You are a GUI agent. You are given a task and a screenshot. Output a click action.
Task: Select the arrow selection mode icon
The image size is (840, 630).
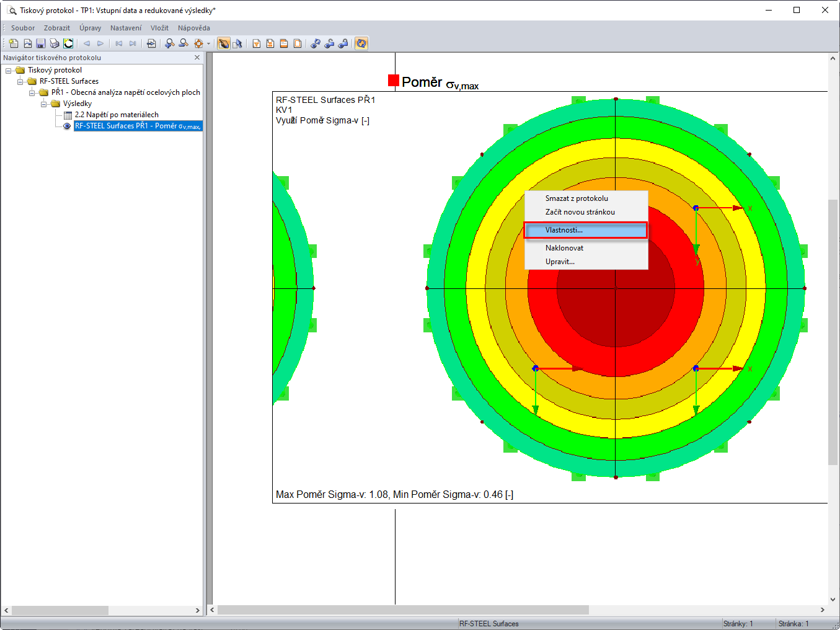pos(237,43)
